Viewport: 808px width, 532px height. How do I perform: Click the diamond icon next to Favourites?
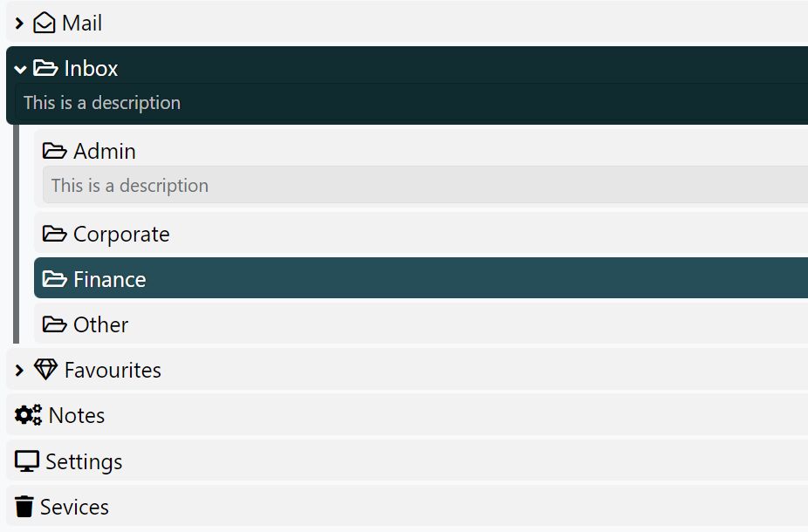(45, 369)
